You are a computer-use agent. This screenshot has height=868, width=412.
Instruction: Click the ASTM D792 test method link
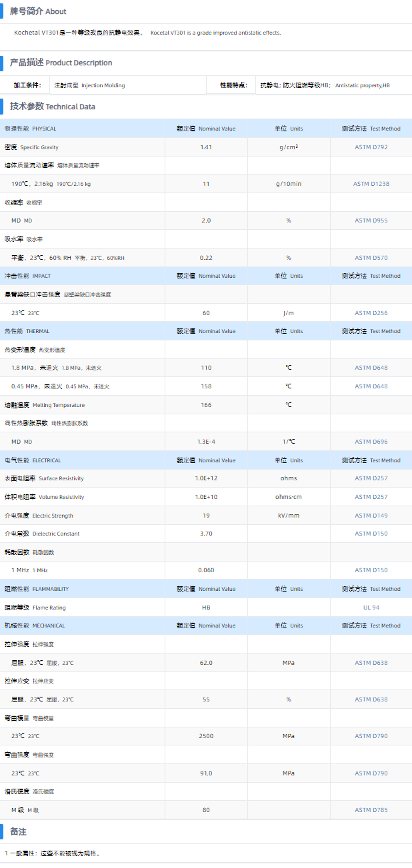(x=371, y=147)
